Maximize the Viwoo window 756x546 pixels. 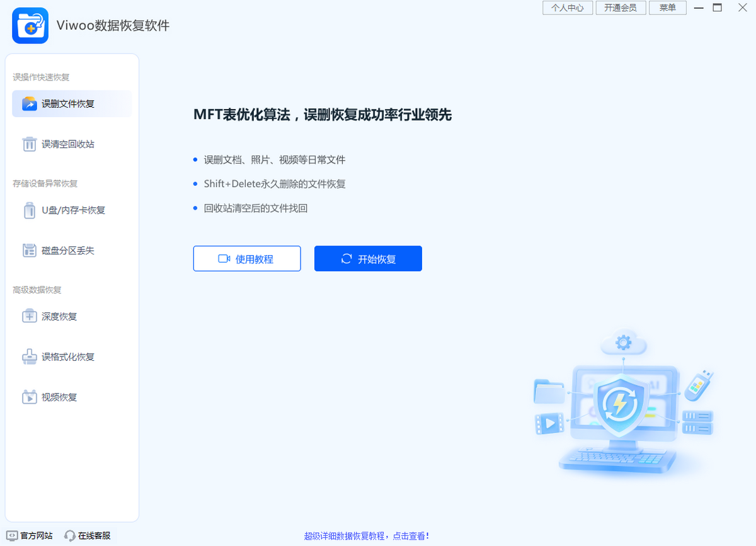point(717,8)
